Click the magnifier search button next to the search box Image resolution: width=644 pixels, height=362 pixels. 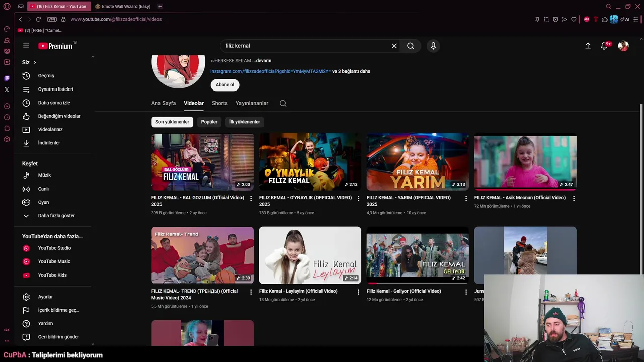click(411, 46)
